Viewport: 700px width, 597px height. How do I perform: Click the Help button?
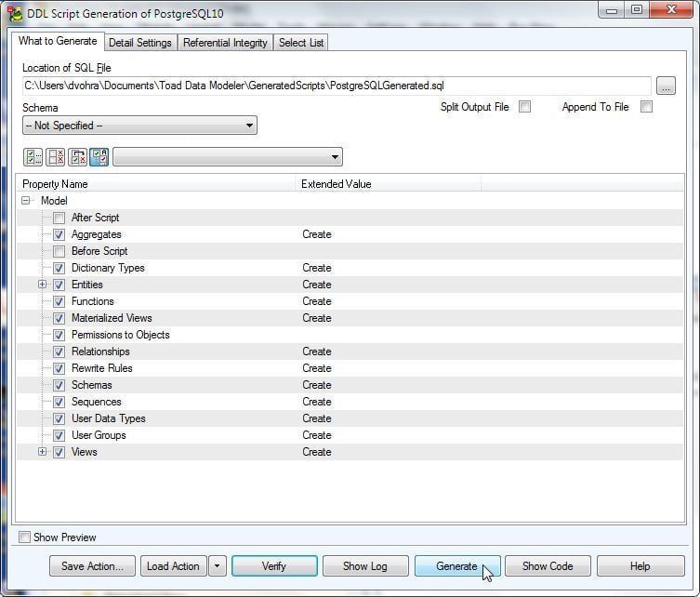click(x=641, y=566)
